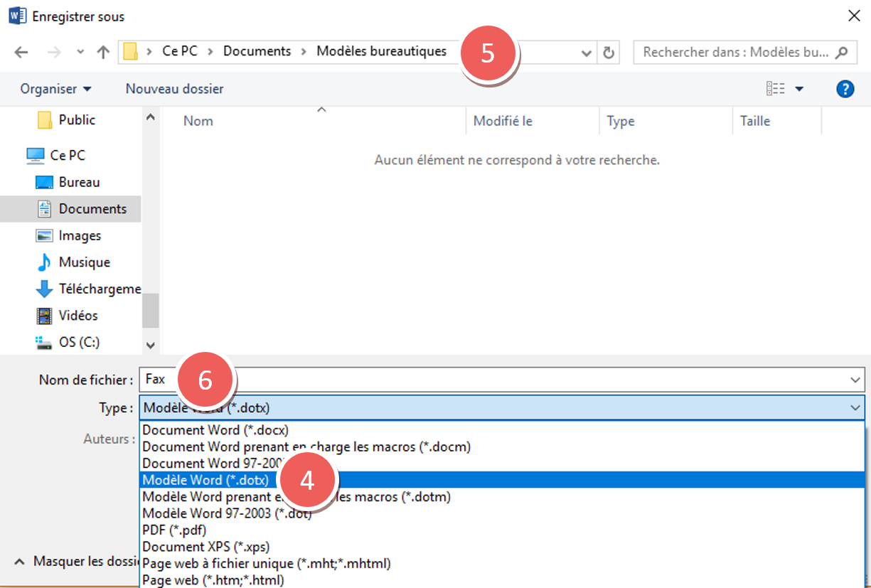Image resolution: width=871 pixels, height=588 pixels.
Task: Select OS (C:) drive in sidebar
Action: [x=78, y=342]
